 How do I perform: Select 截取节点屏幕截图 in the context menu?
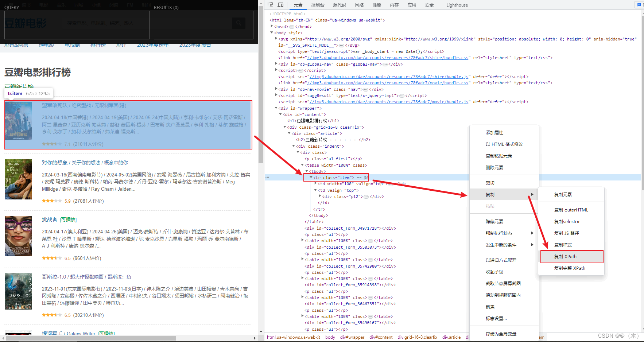tap(504, 284)
